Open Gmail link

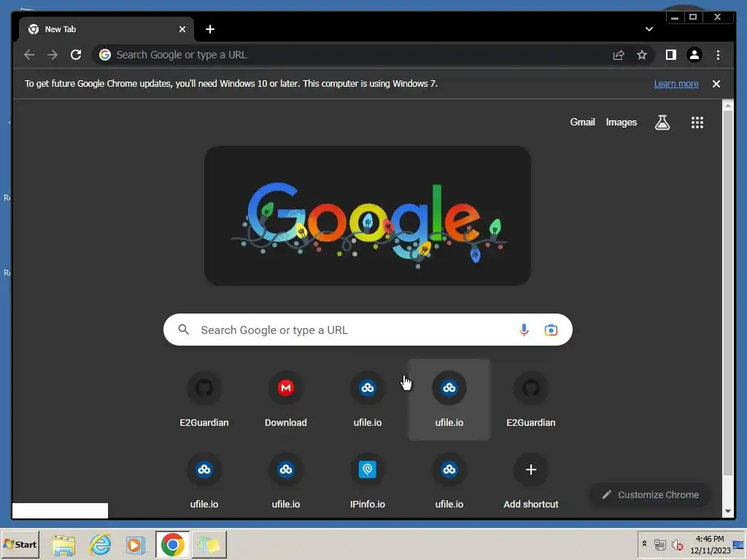click(582, 122)
